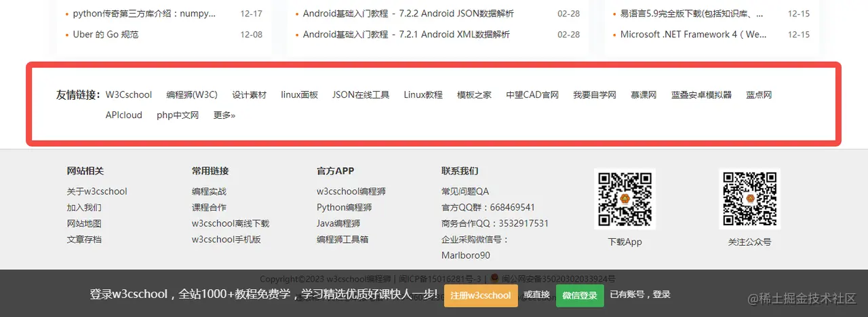Click the 12-08 date of the Uber article

(252, 35)
